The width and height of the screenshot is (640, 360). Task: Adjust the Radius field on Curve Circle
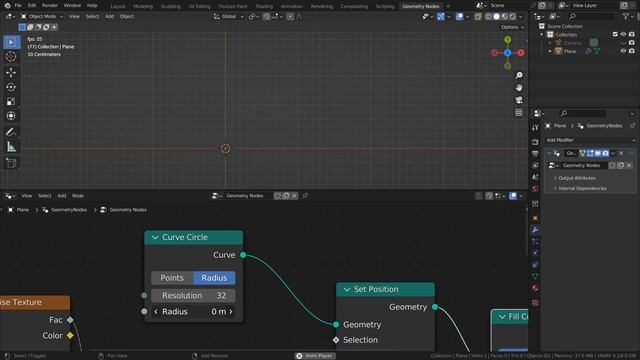(193, 311)
